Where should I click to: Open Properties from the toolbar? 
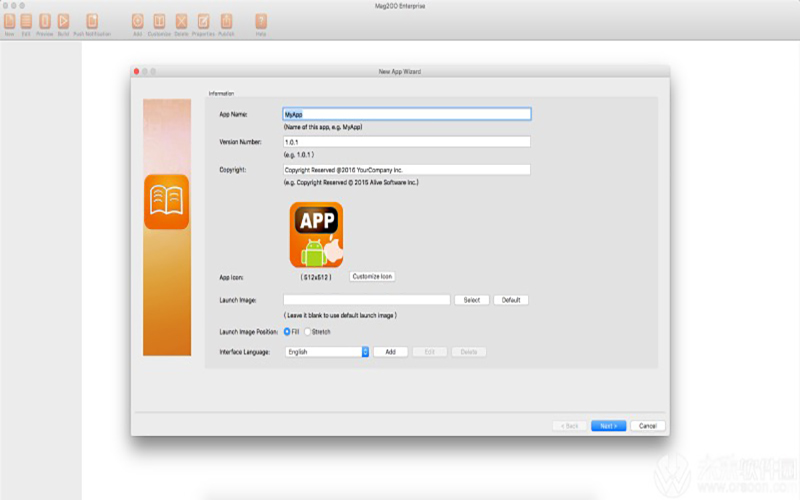[x=203, y=21]
